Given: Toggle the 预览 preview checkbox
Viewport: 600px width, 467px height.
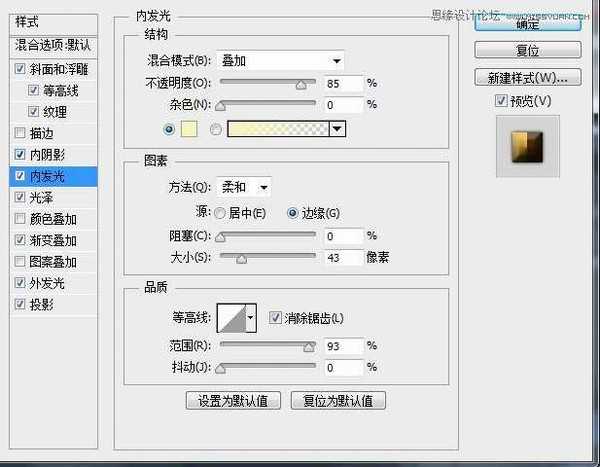Looking at the screenshot, I should [x=501, y=101].
